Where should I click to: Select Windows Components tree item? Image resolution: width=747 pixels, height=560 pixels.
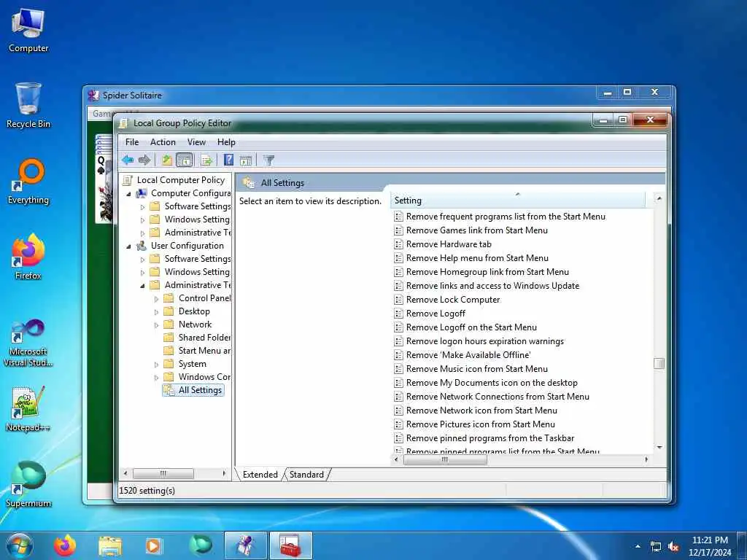tap(204, 377)
